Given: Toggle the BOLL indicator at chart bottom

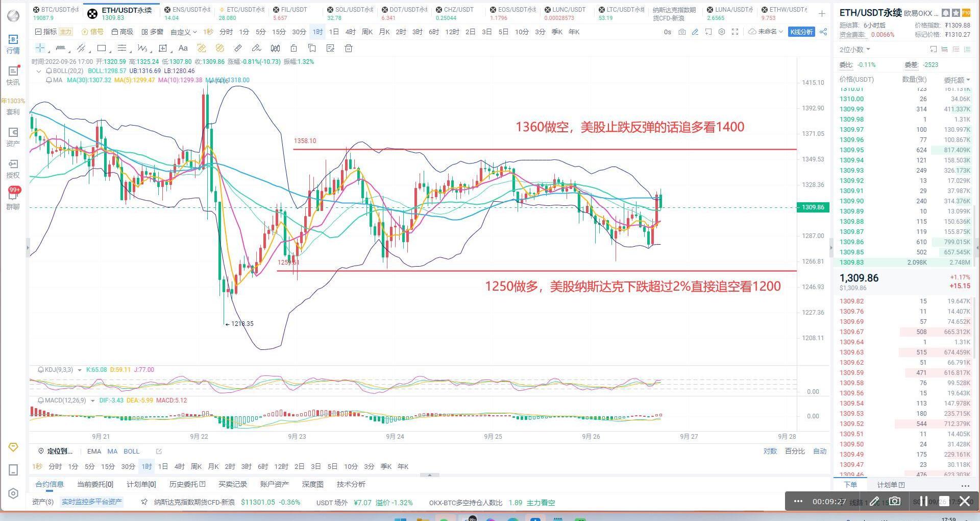Looking at the screenshot, I should (x=131, y=451).
